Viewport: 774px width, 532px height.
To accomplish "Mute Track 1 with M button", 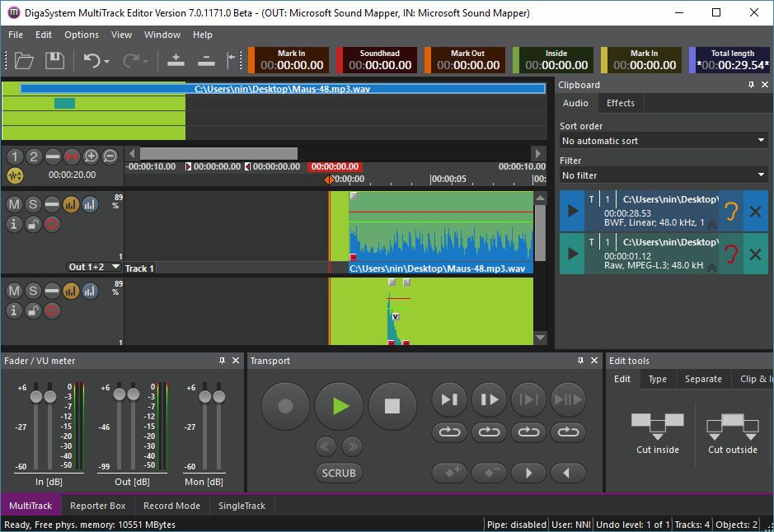I will (x=14, y=203).
